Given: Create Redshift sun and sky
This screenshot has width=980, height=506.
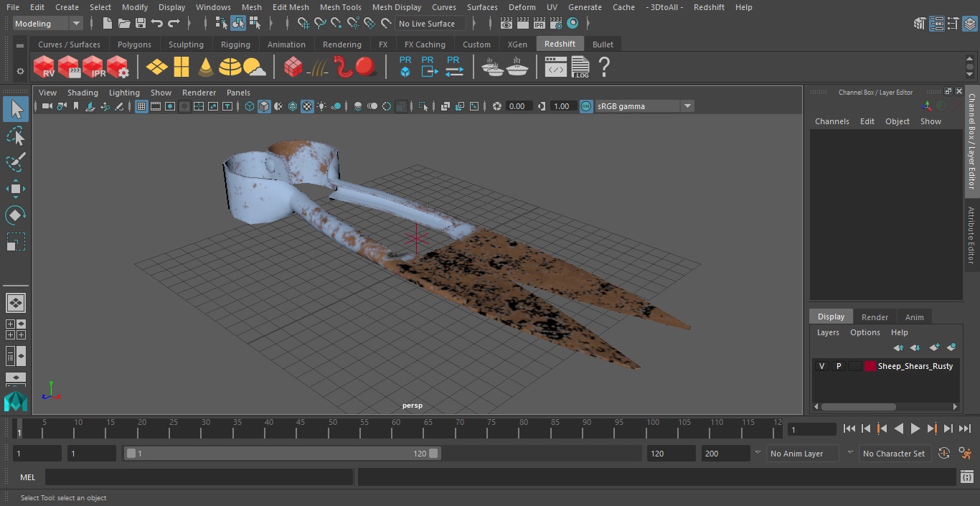Looking at the screenshot, I should click(x=255, y=67).
